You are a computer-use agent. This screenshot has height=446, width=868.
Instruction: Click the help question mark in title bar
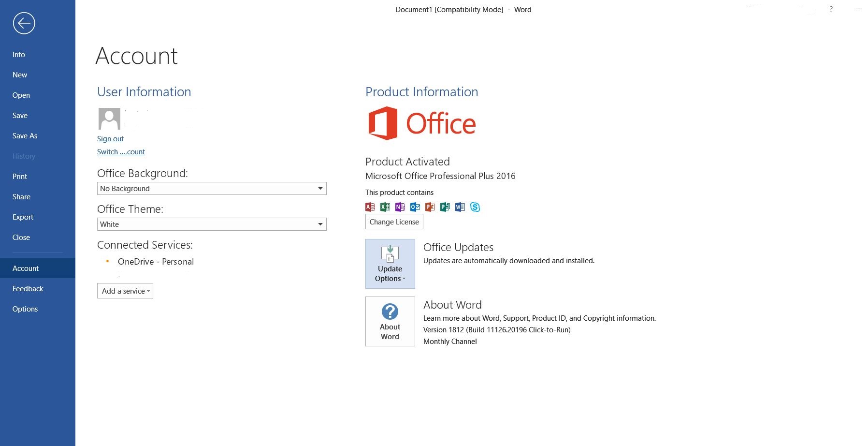tap(831, 9)
